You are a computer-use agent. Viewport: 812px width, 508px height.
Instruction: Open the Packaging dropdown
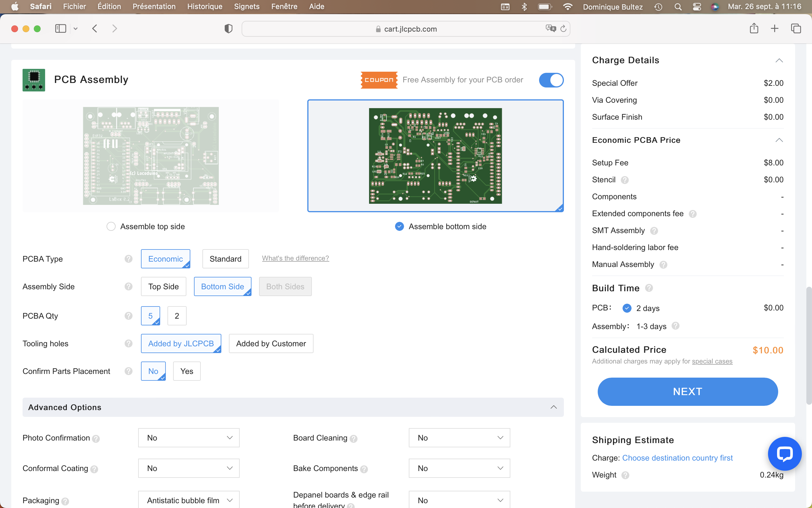click(x=189, y=500)
